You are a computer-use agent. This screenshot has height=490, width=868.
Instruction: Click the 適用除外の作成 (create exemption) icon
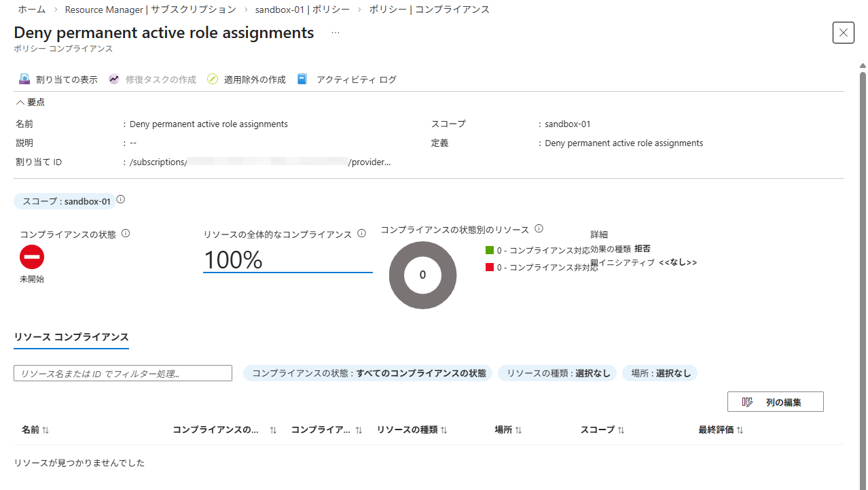click(x=213, y=79)
